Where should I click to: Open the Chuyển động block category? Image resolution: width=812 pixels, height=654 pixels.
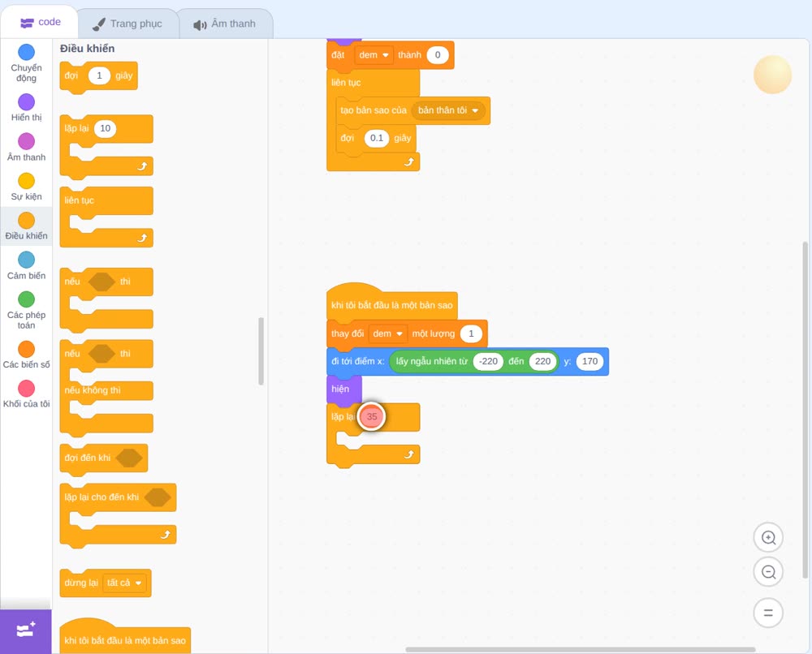(26, 62)
